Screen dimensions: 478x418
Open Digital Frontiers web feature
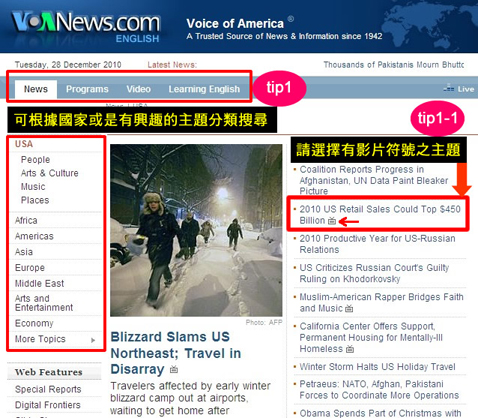48,405
